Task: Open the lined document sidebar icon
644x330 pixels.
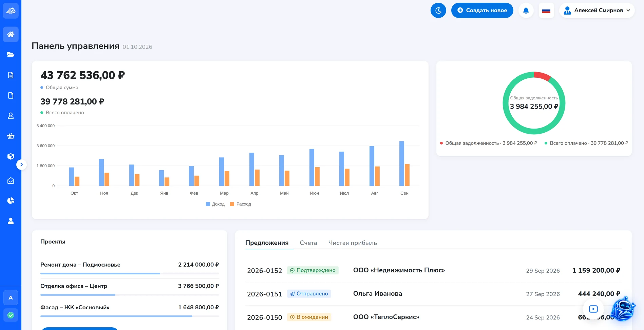Action: coord(11,75)
